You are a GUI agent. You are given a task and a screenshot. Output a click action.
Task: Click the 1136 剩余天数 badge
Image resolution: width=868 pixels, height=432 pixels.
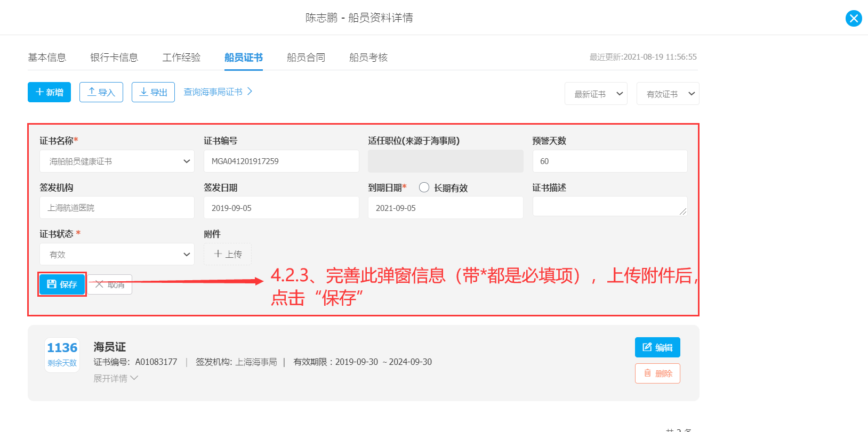click(62, 355)
